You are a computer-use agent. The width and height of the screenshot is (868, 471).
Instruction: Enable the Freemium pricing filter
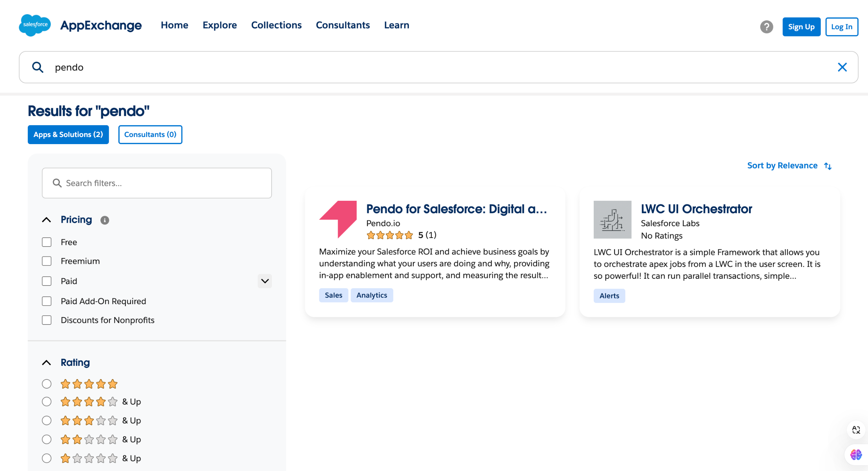[47, 261]
